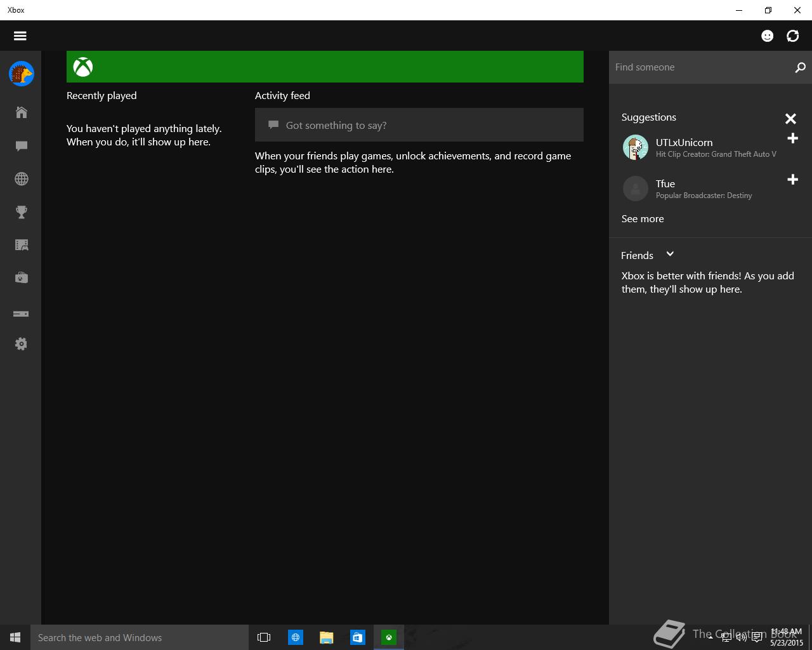The image size is (812, 650).
Task: Go to Home in the sidebar
Action: (21, 112)
